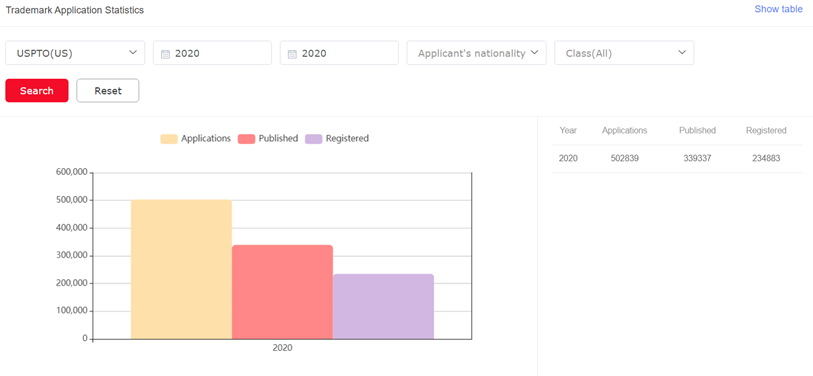Open the USPTO(US) office dropdown
This screenshot has width=813, height=376.
[75, 53]
